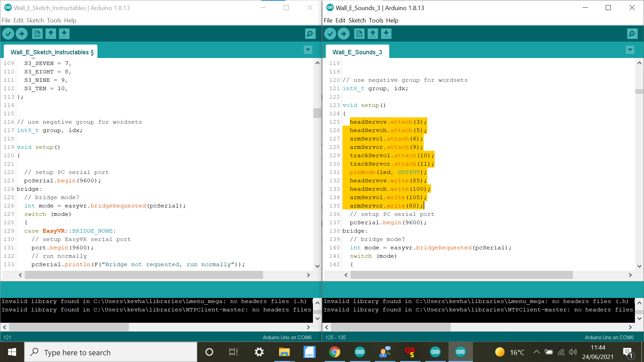644x362 pixels.
Task: Click Save sketch icon in Wall_E_Sounds_3 window
Action: [386, 34]
